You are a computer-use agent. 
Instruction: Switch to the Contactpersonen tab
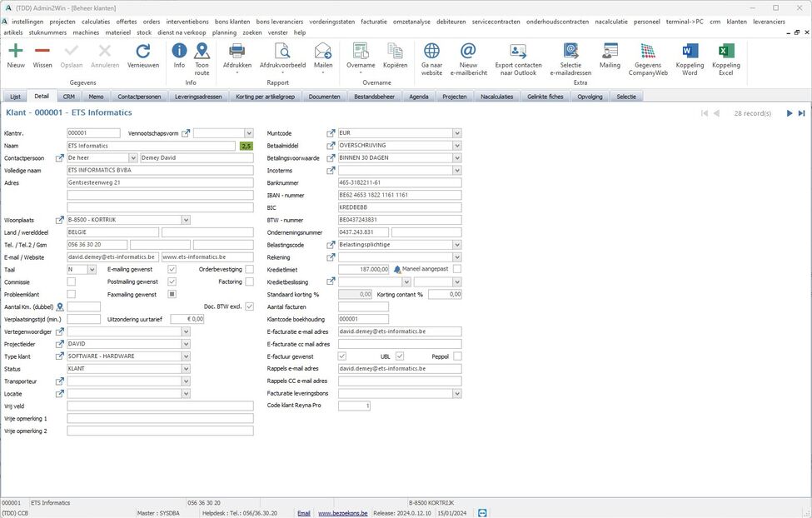click(x=138, y=97)
